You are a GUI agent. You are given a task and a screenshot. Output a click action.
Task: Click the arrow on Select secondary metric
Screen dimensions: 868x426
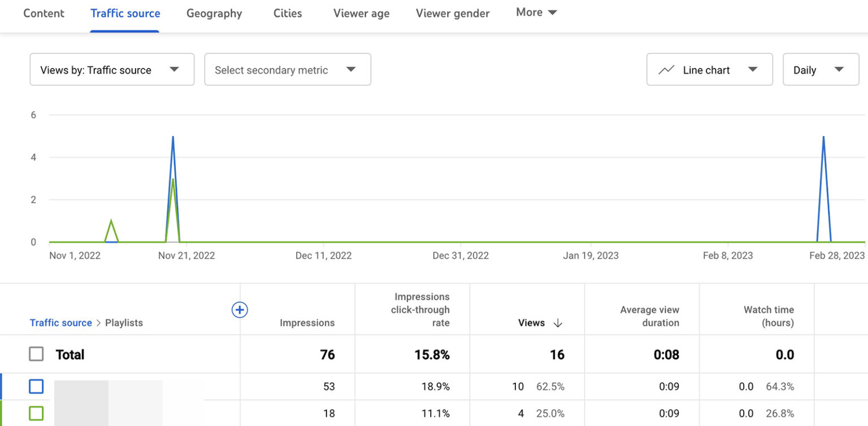pyautogui.click(x=351, y=69)
